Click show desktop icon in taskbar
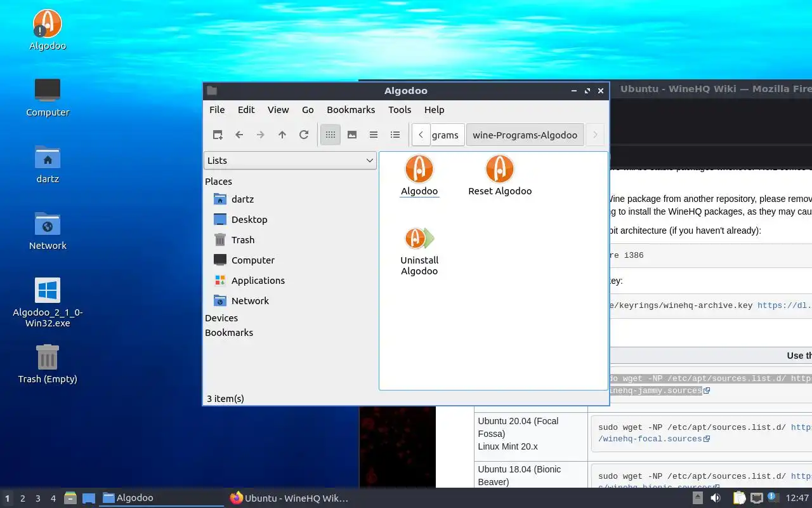The height and width of the screenshot is (508, 812). (x=89, y=498)
